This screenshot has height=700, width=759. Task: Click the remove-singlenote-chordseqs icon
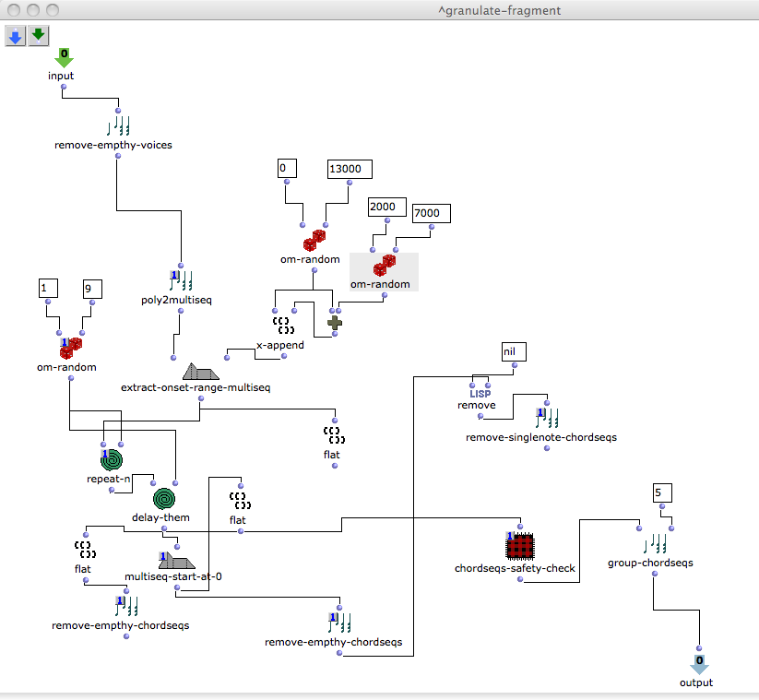[547, 418]
